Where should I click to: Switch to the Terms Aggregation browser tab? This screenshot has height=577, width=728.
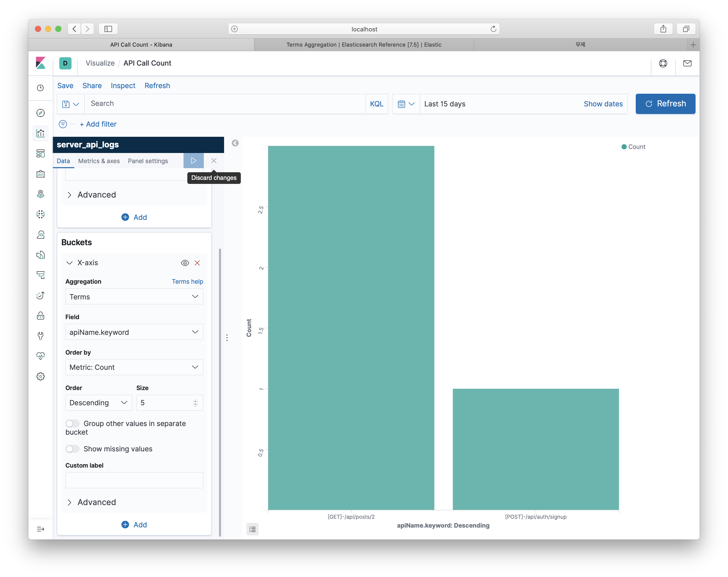click(x=364, y=45)
